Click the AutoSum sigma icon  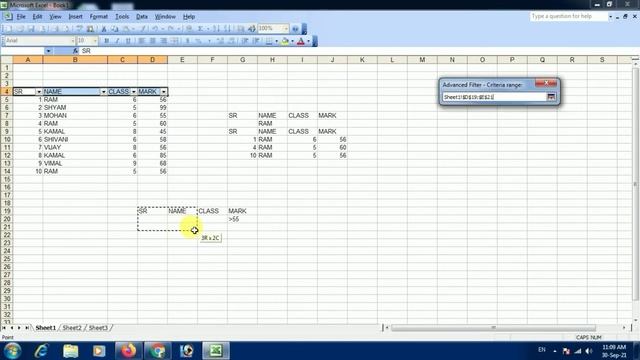pos(200,29)
